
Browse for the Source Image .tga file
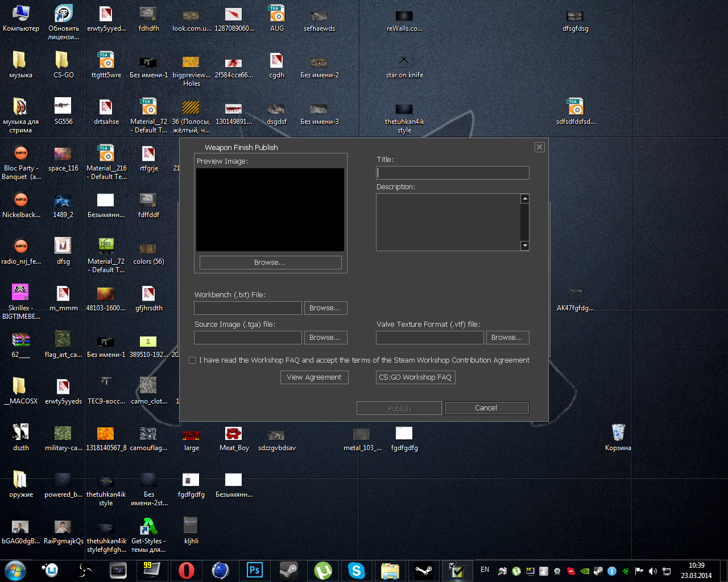coord(325,338)
